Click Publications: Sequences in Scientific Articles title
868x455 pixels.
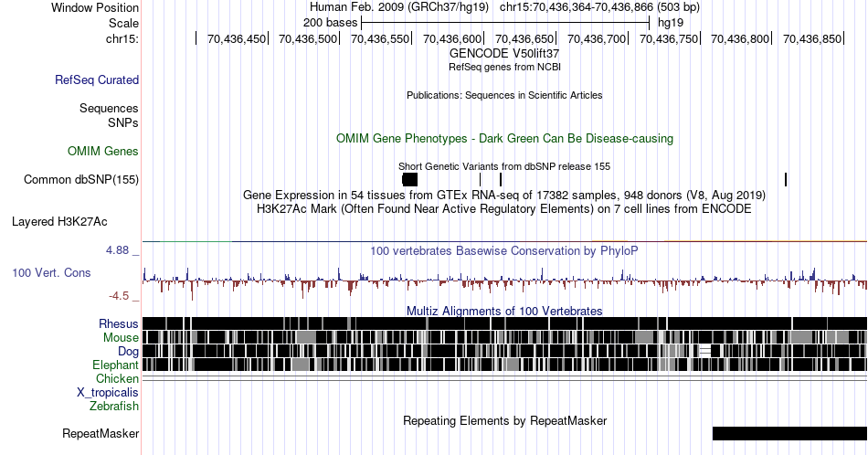(x=504, y=95)
